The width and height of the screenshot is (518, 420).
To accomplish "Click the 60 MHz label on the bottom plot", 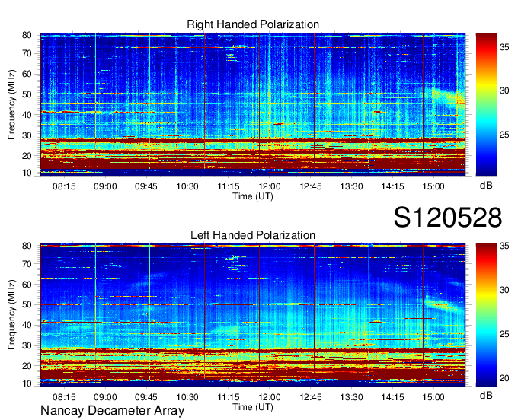I will click(x=27, y=285).
